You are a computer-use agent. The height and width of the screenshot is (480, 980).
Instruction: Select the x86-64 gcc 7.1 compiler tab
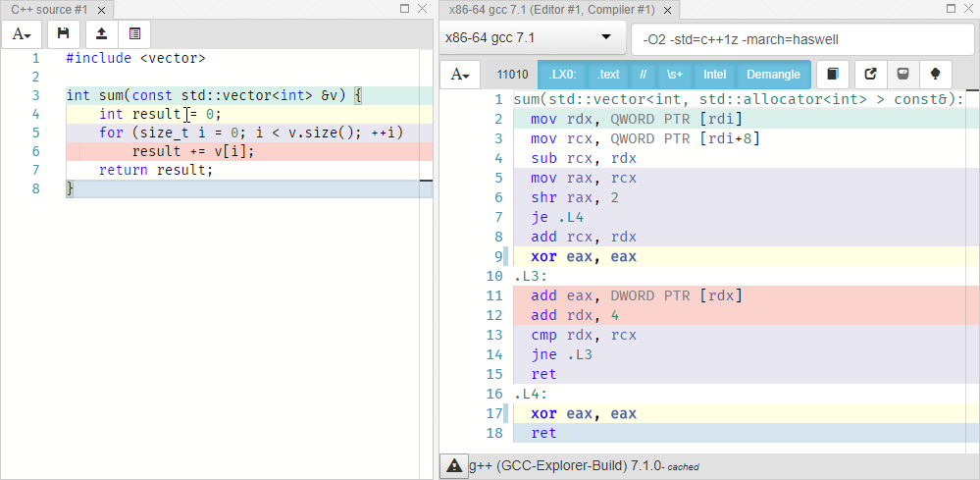[551, 9]
